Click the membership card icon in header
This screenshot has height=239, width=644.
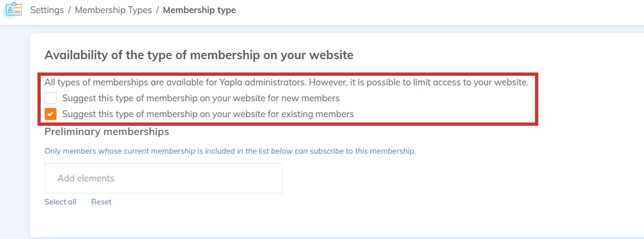13,9
